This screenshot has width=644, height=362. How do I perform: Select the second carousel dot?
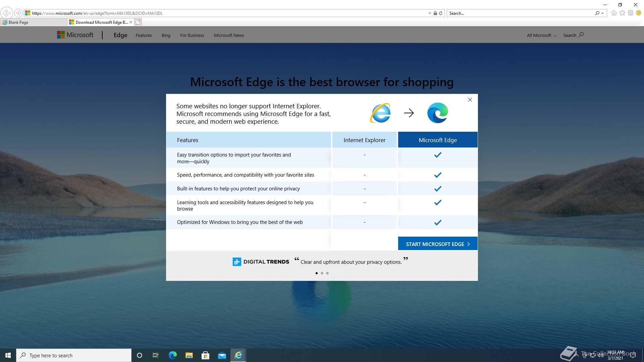tap(322, 273)
